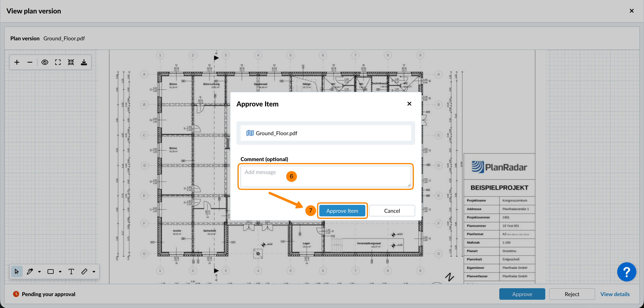Click the Approve Item button in the dialog
This screenshot has height=308, width=644.
342,211
